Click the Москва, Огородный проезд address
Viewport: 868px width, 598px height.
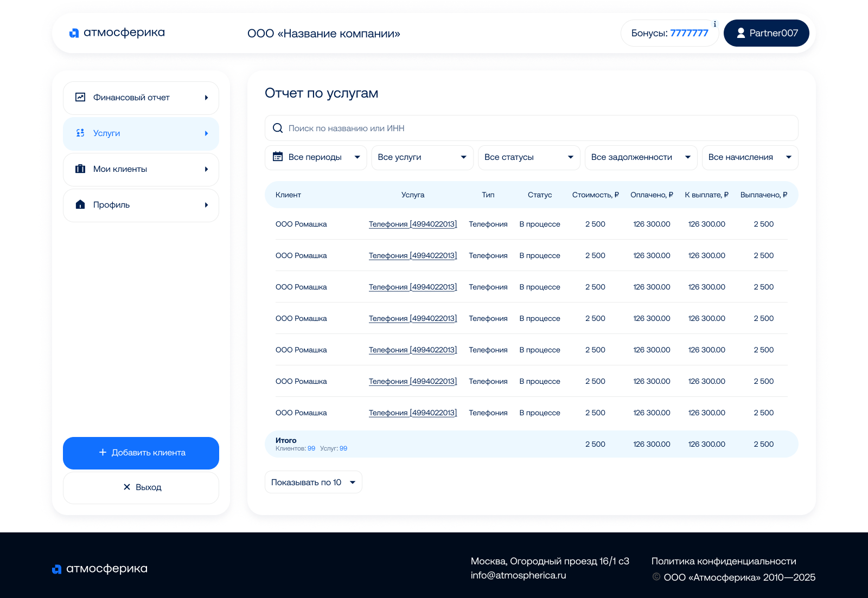click(x=550, y=561)
